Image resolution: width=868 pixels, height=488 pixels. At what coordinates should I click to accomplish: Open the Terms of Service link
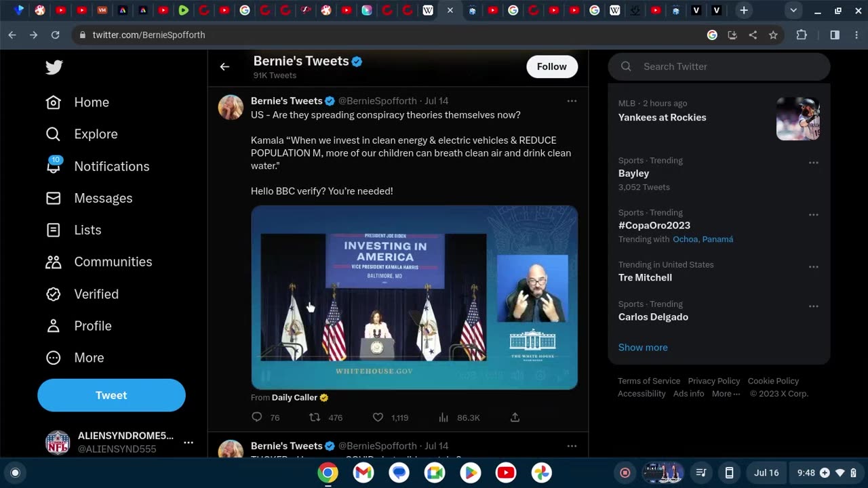[x=649, y=381]
